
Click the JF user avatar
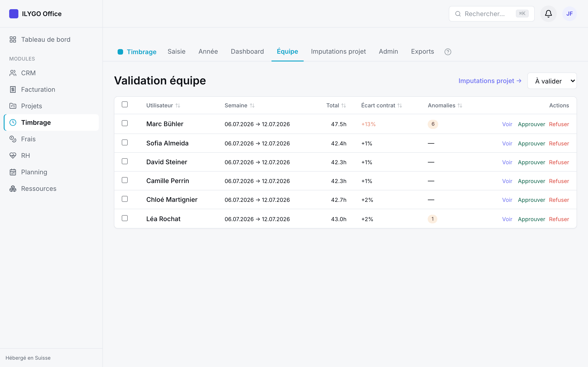tap(569, 14)
